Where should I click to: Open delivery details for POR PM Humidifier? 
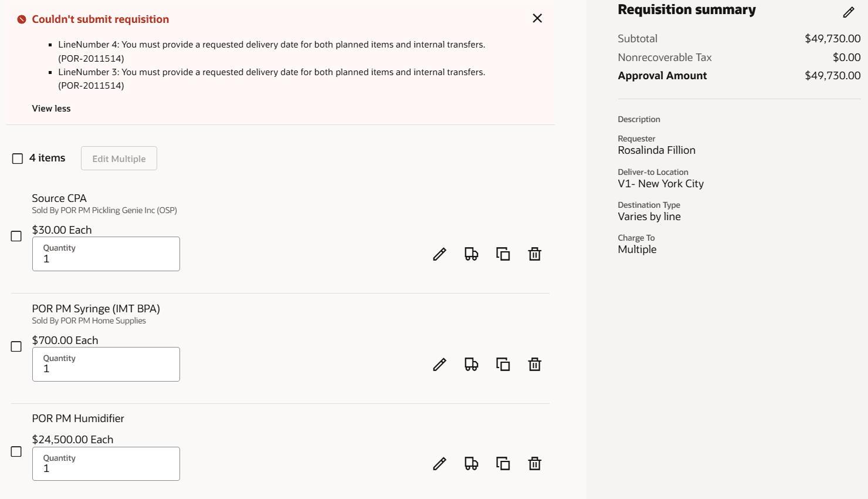point(471,463)
